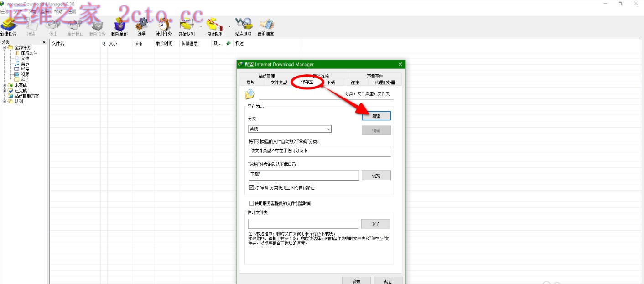Sort by Status (状态) column header
Viewport: 644px width, 284px height.
click(x=143, y=44)
